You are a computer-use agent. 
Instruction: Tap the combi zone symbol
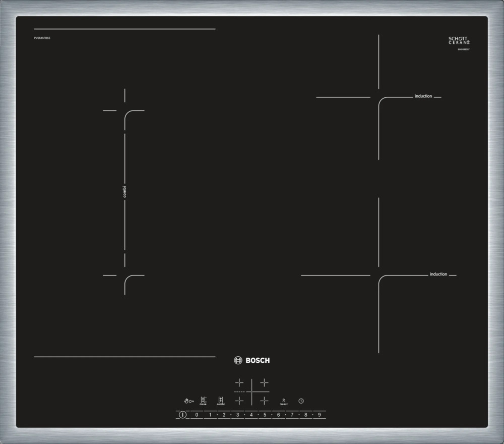coord(221,401)
